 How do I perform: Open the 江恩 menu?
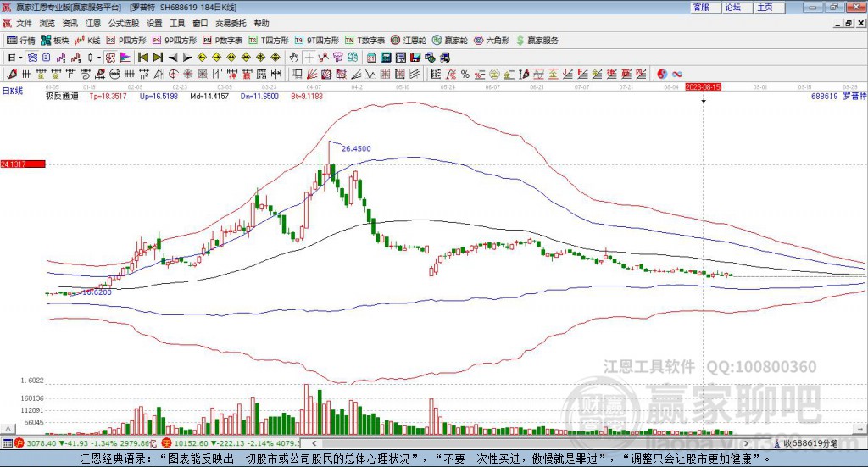(x=93, y=23)
